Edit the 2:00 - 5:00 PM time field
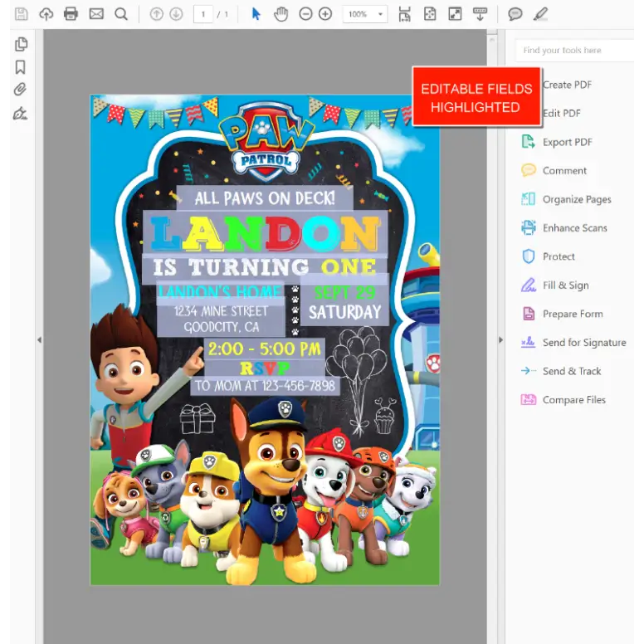The width and height of the screenshot is (644, 644). (265, 349)
